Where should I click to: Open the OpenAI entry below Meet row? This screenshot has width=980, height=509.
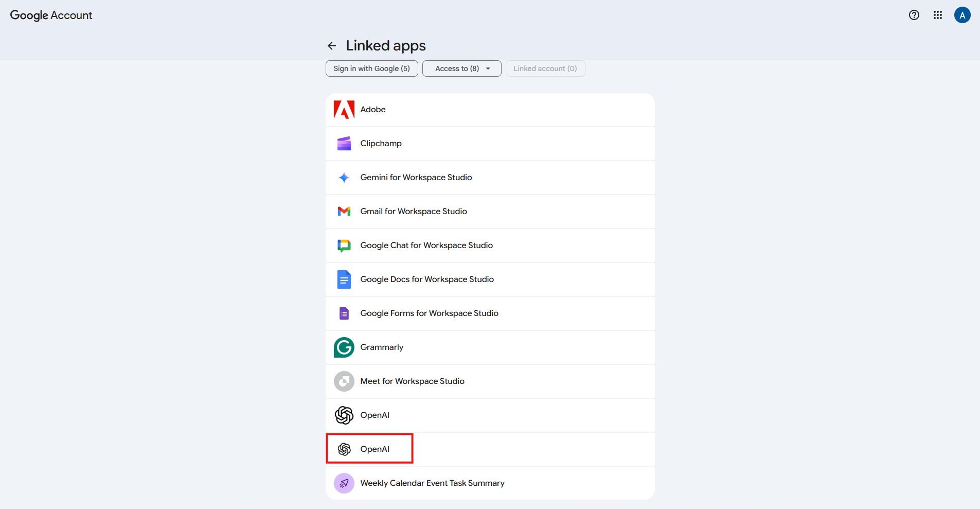(490, 415)
